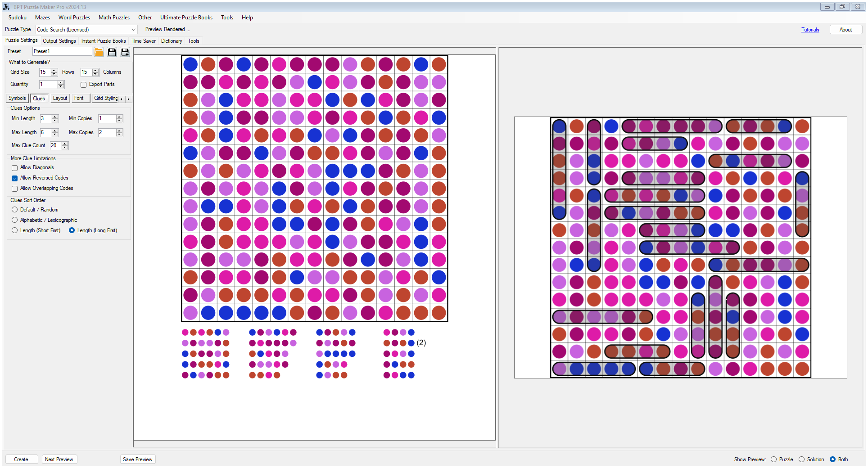Click the Preset1 name input field
The image size is (868, 468).
(x=62, y=51)
